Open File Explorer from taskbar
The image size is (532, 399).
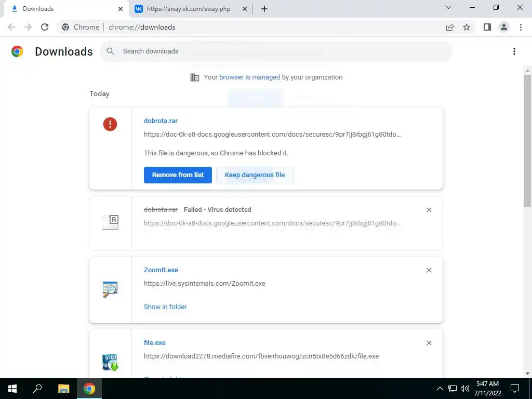pyautogui.click(x=63, y=389)
